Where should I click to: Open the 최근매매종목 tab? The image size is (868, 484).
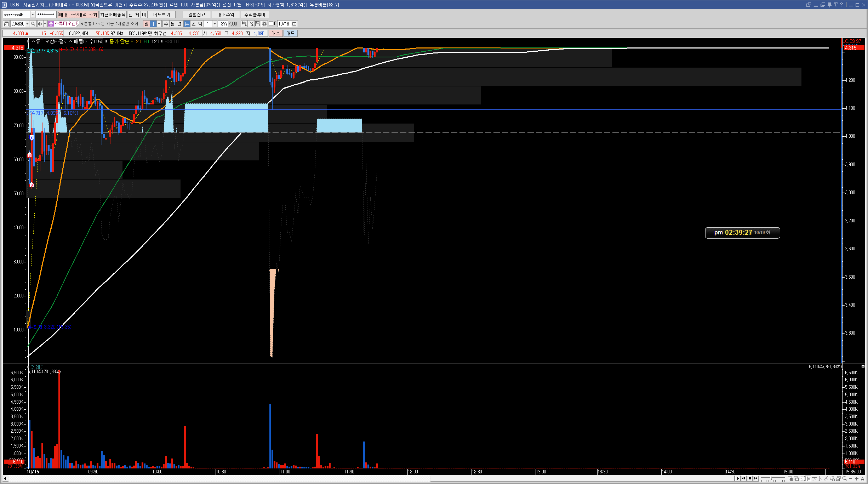pos(113,15)
